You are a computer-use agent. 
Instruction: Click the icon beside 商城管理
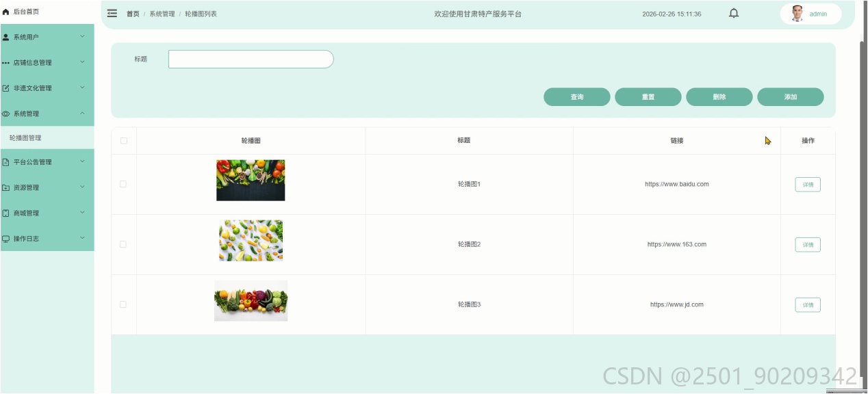point(6,213)
